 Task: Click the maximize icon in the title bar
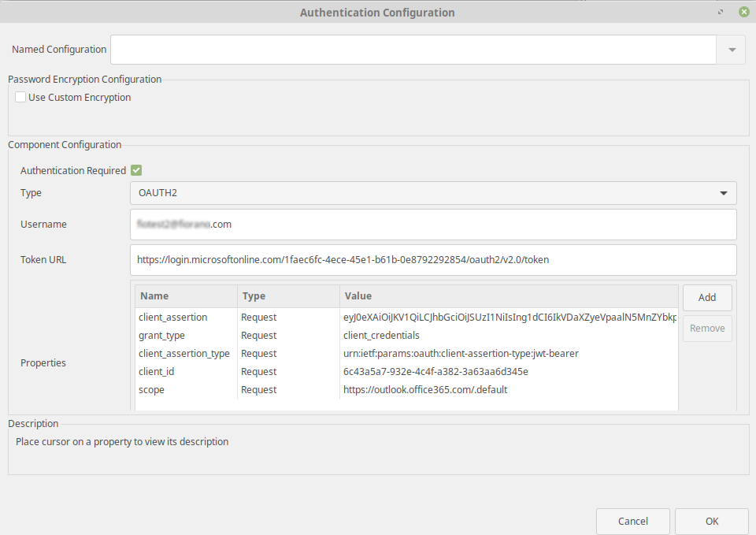point(721,13)
